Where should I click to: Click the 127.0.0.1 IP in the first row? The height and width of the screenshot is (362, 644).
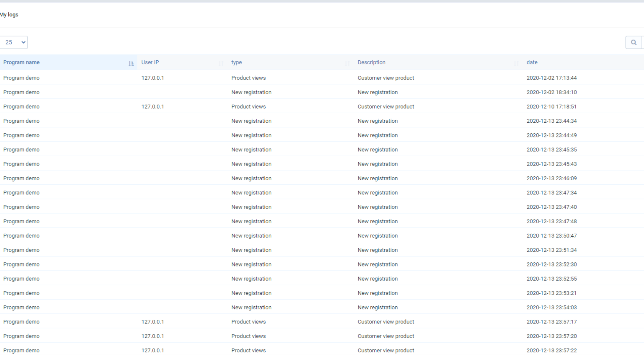(153, 78)
